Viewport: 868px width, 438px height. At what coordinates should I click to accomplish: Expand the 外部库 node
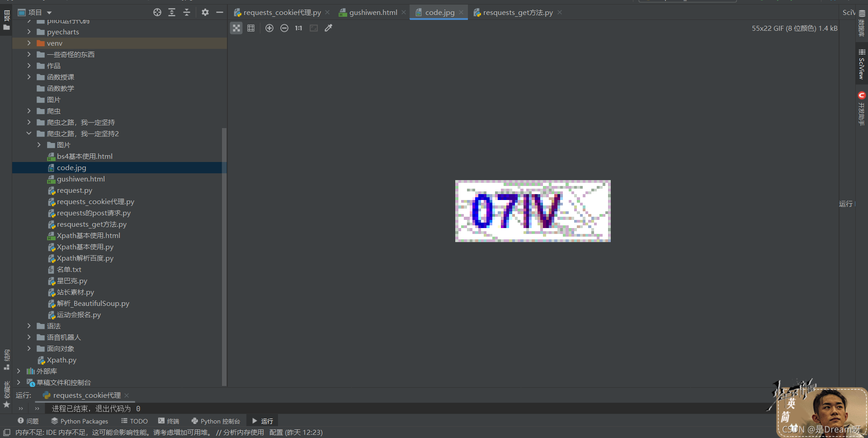click(x=19, y=371)
